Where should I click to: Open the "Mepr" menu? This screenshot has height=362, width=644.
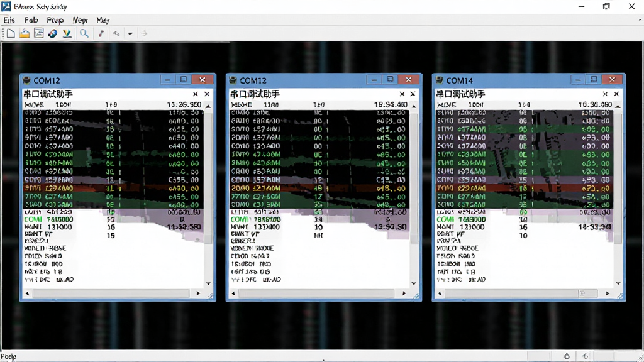[80, 20]
